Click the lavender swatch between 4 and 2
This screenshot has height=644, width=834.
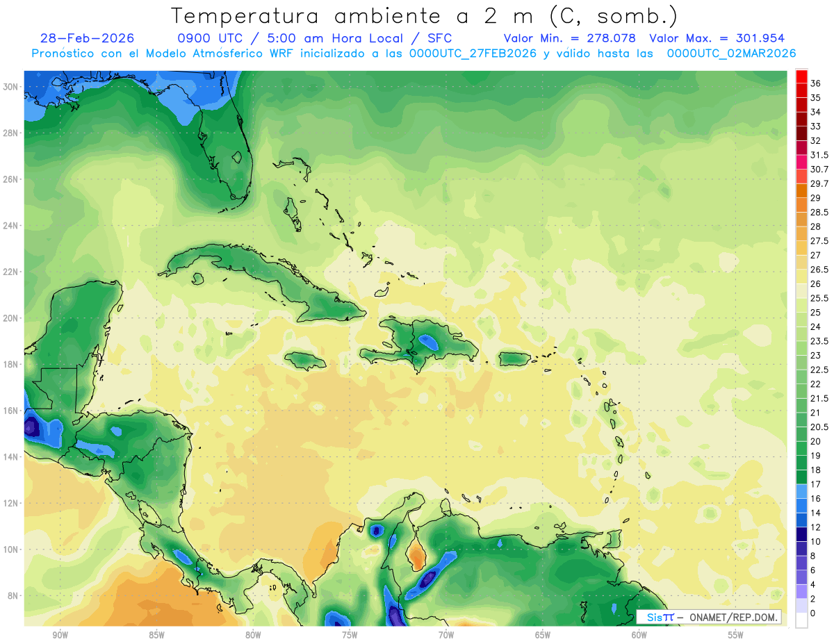(x=801, y=592)
